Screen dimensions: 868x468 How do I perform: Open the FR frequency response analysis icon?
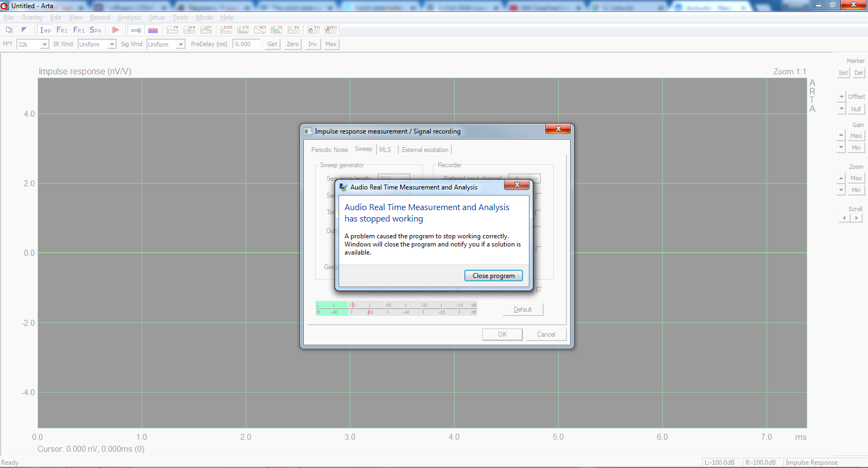(173, 30)
